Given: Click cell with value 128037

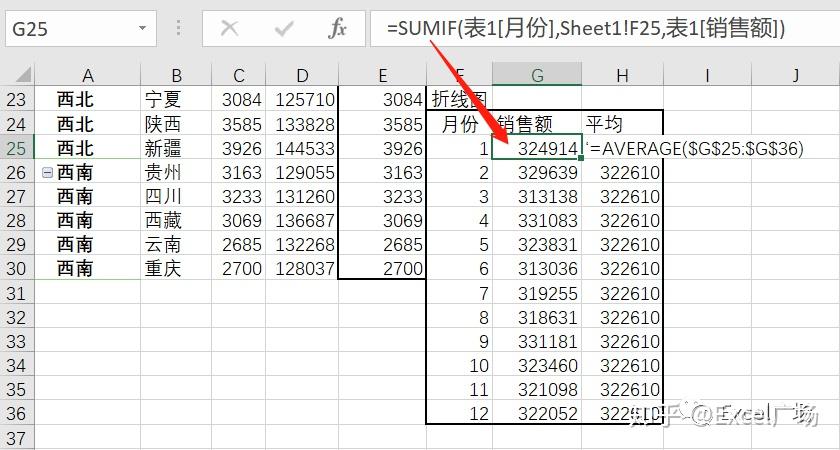Looking at the screenshot, I should click(302, 268).
